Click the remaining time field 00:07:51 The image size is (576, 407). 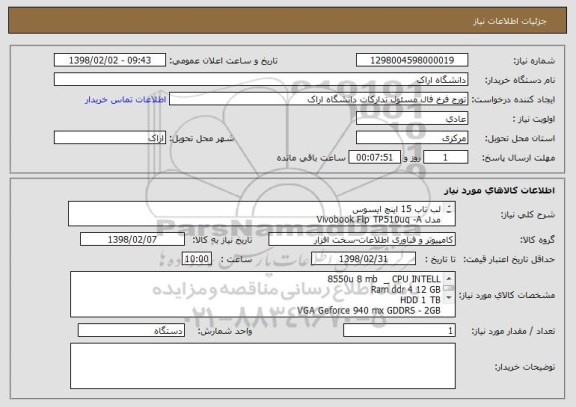[374, 158]
